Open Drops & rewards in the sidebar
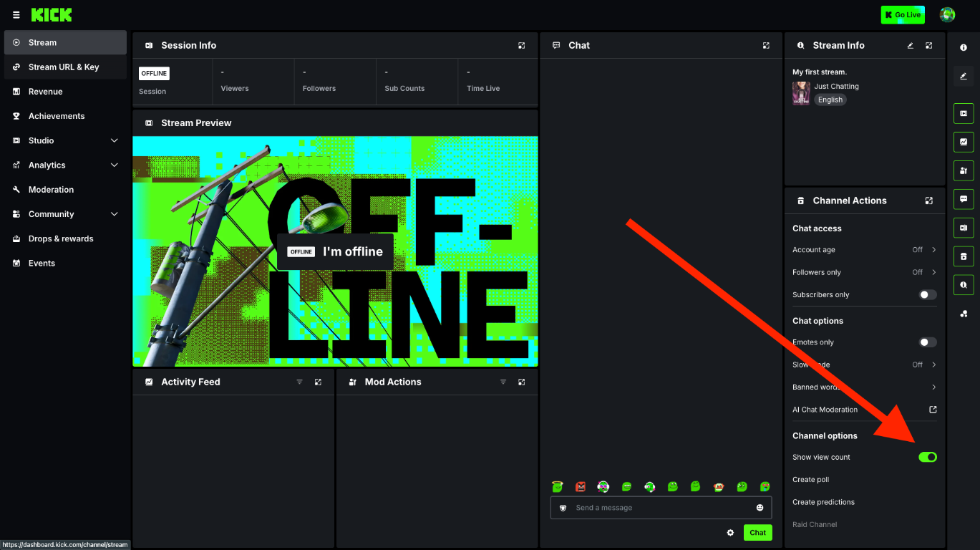 [x=65, y=238]
